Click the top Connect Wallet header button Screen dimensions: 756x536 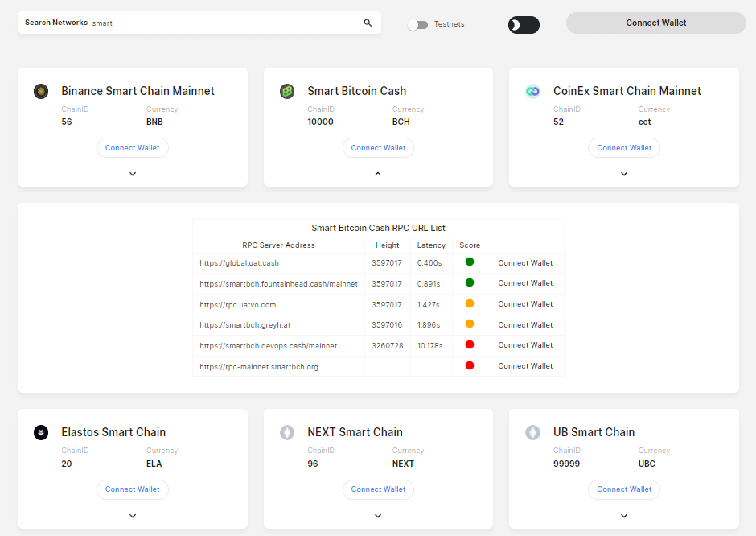655,23
